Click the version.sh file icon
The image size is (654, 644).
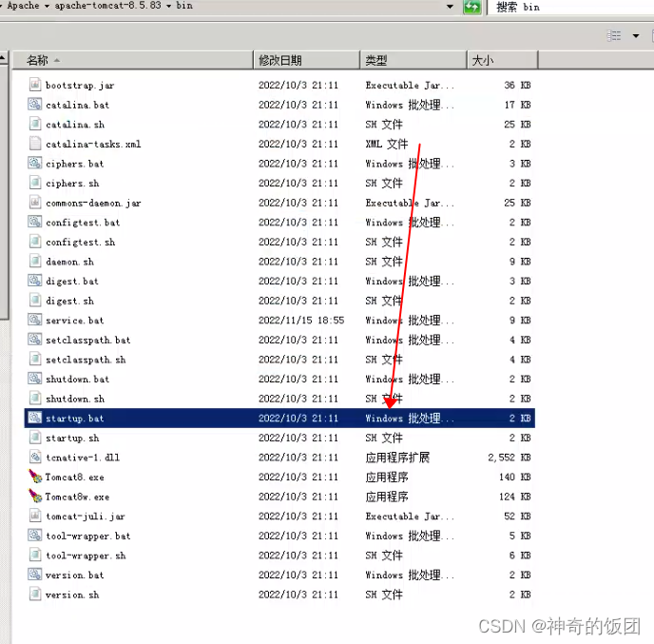point(35,595)
